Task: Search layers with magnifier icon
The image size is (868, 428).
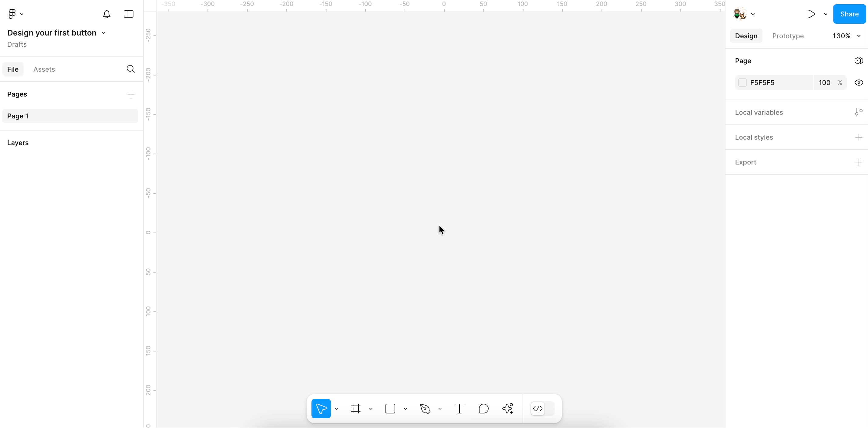Action: coord(131,69)
